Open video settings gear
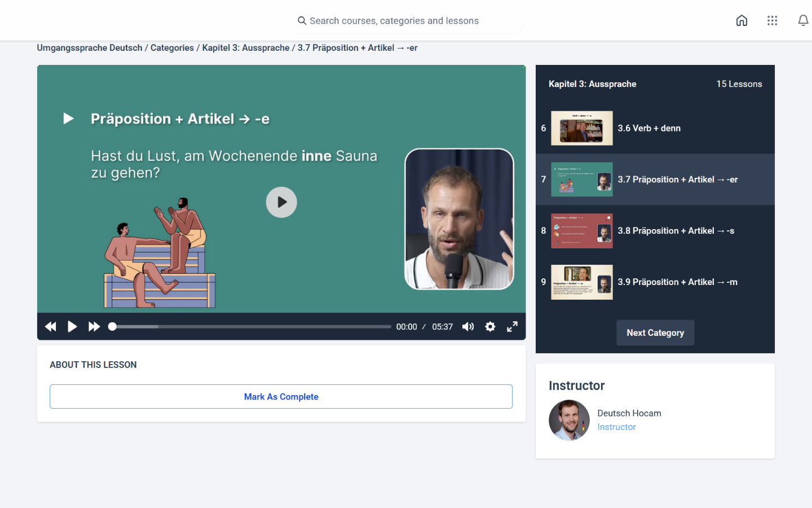 click(x=490, y=327)
